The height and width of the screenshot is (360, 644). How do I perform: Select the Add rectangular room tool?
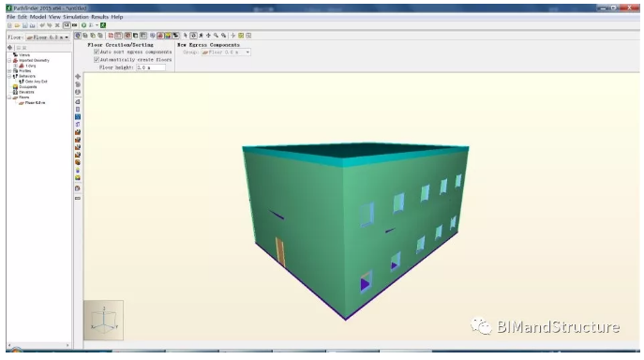point(78,110)
